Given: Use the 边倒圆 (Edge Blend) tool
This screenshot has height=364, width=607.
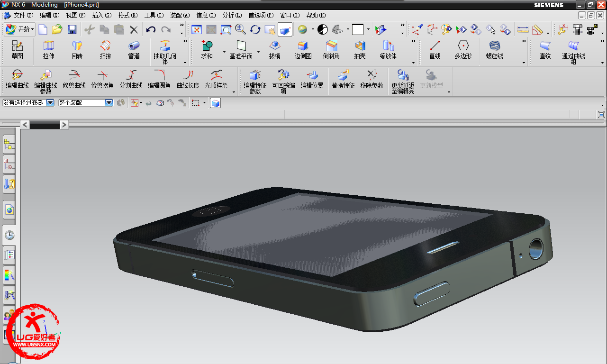Looking at the screenshot, I should click(x=303, y=50).
